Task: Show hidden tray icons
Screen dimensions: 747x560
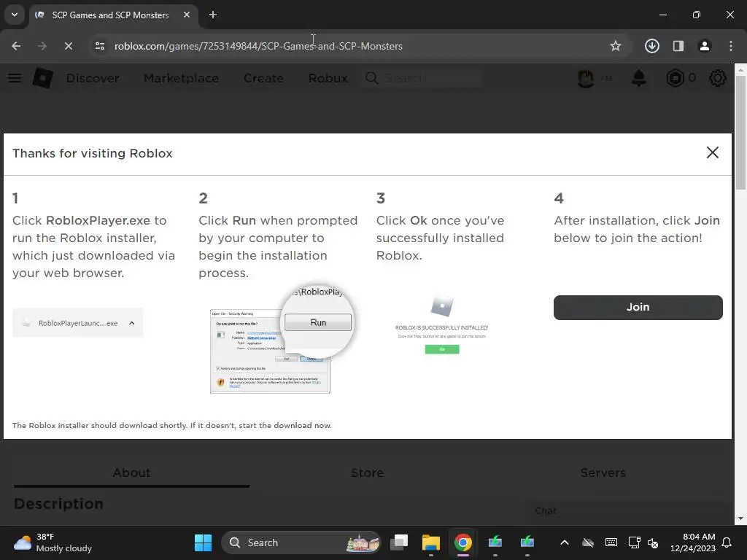Action: (565, 542)
